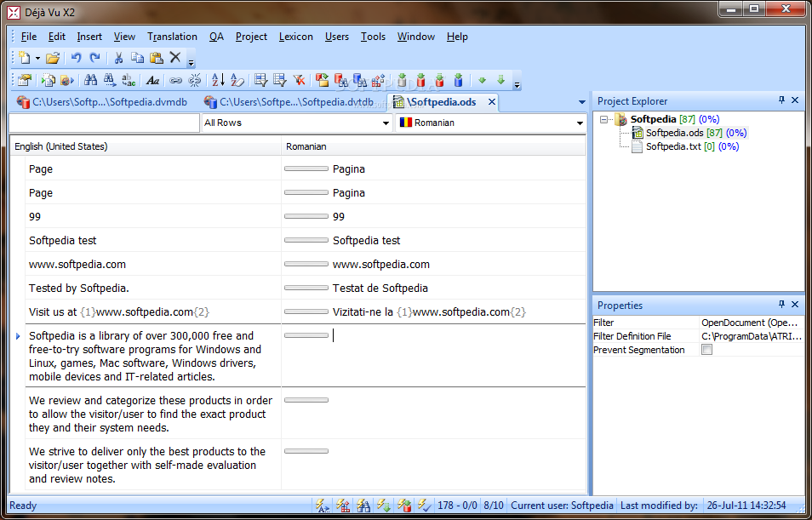Viewport: 812px width, 520px height.
Task: Remove filter with red X funnel icon
Action: pyautogui.click(x=299, y=80)
